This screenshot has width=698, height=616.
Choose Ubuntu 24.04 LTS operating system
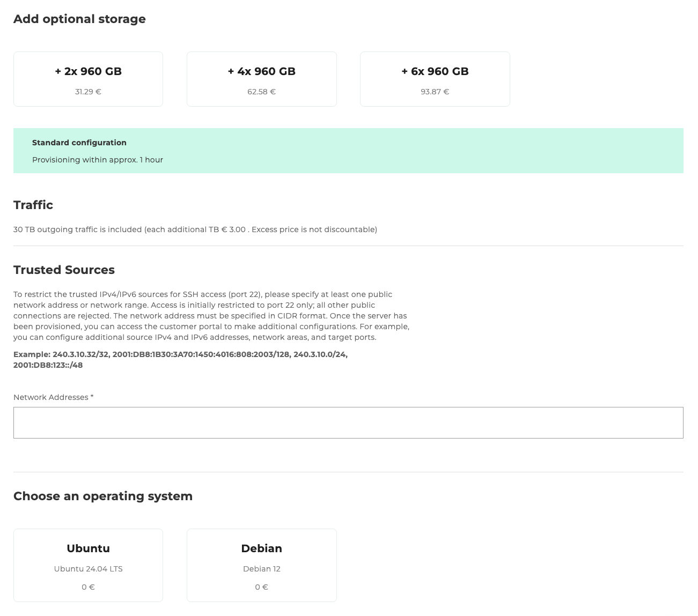point(88,565)
